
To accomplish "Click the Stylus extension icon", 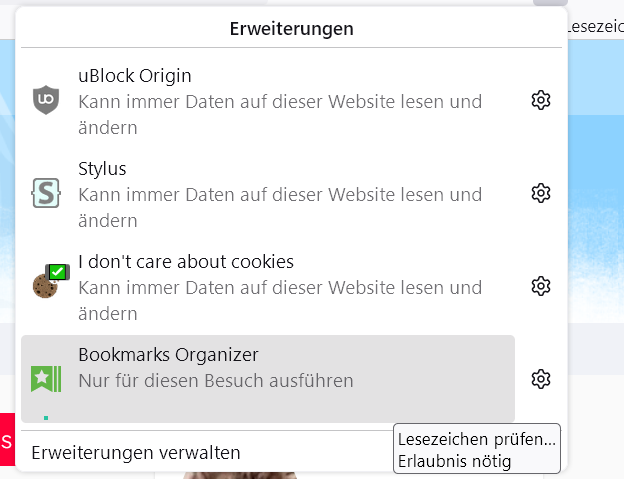I will tap(46, 193).
